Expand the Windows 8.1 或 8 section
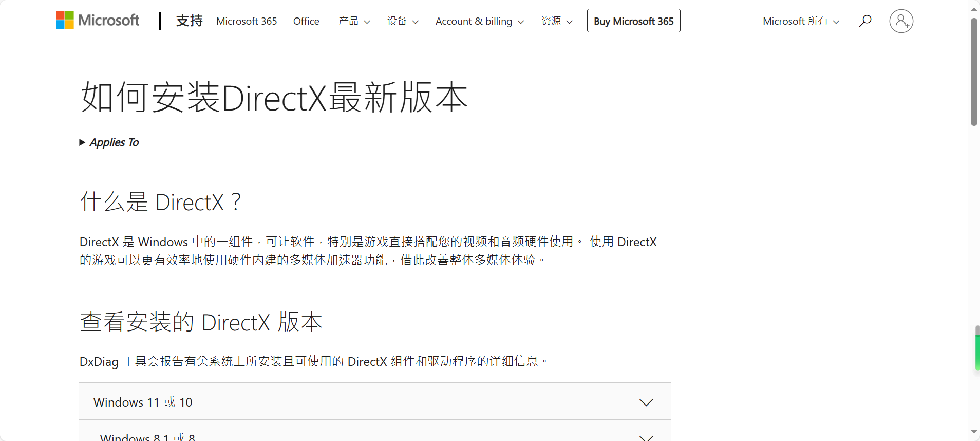The image size is (980, 441). 374,431
